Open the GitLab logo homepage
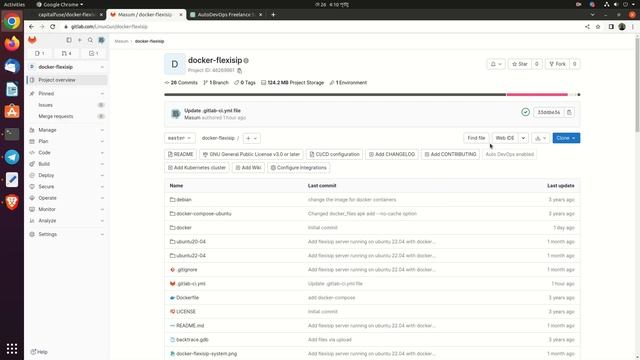640x360 pixels. (32, 40)
